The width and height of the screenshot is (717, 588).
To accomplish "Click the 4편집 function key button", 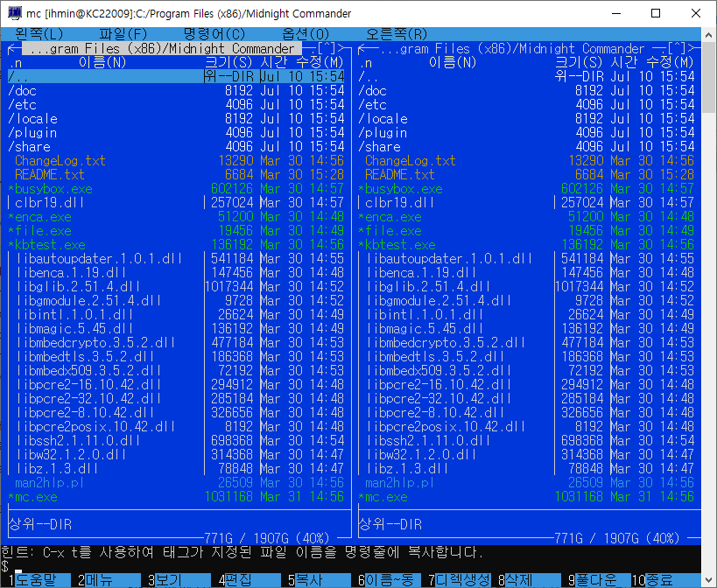I will 250,580.
